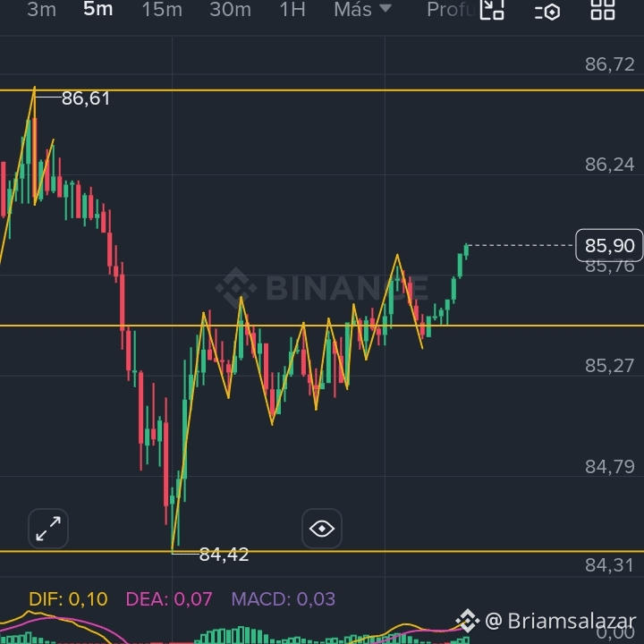Click the 84,31 price axis label
Image resolution: width=644 pixels, height=644 pixels.
coord(609,565)
